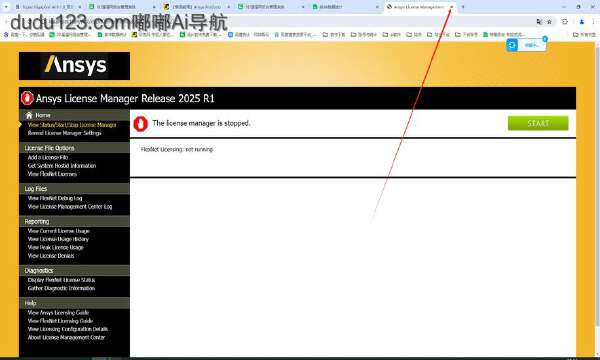600x360 pixels.
Task: Select Gather Diagnostic Information
Action: click(x=61, y=288)
